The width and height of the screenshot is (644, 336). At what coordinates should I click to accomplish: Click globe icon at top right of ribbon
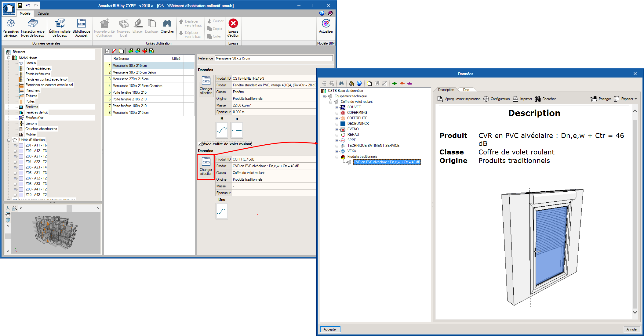click(x=322, y=13)
